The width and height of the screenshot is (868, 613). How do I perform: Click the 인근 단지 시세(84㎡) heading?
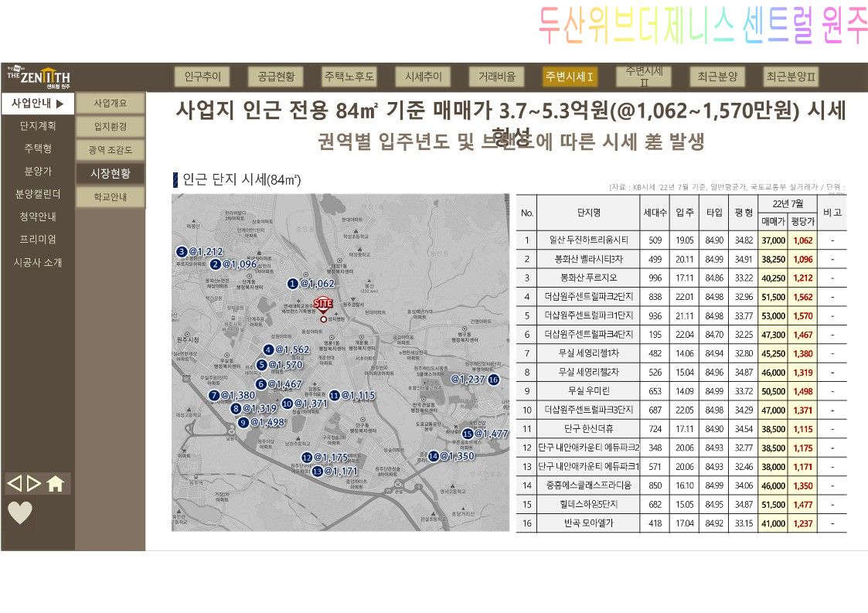[x=241, y=179]
